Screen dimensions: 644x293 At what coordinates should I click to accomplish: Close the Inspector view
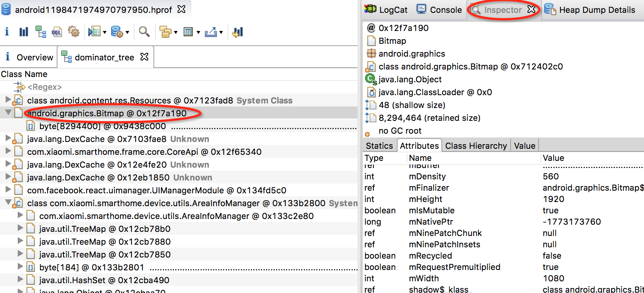[x=531, y=9]
